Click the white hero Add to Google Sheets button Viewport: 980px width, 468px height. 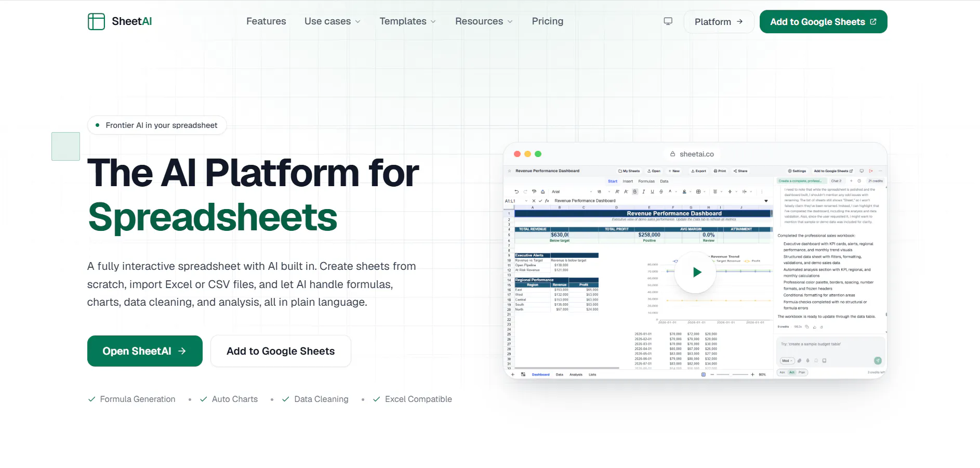281,351
